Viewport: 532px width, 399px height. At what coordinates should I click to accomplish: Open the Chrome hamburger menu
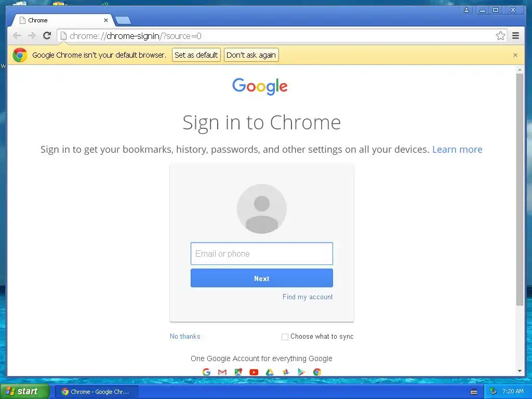[x=515, y=36]
